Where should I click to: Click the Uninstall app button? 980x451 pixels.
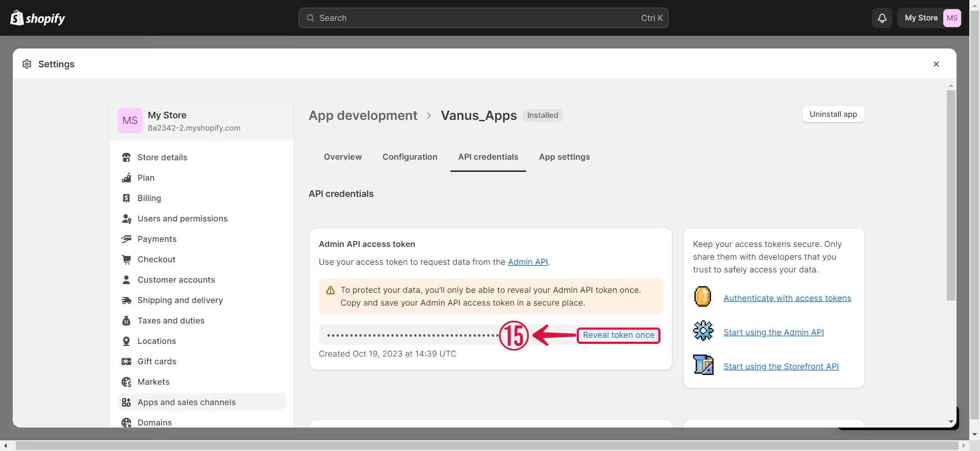(833, 114)
